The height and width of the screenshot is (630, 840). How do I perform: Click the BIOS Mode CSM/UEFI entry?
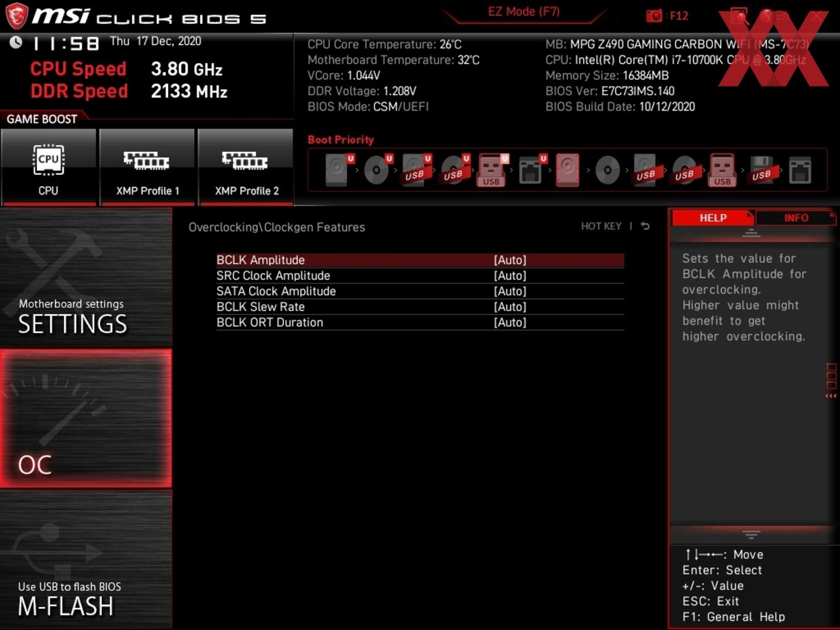pos(368,106)
